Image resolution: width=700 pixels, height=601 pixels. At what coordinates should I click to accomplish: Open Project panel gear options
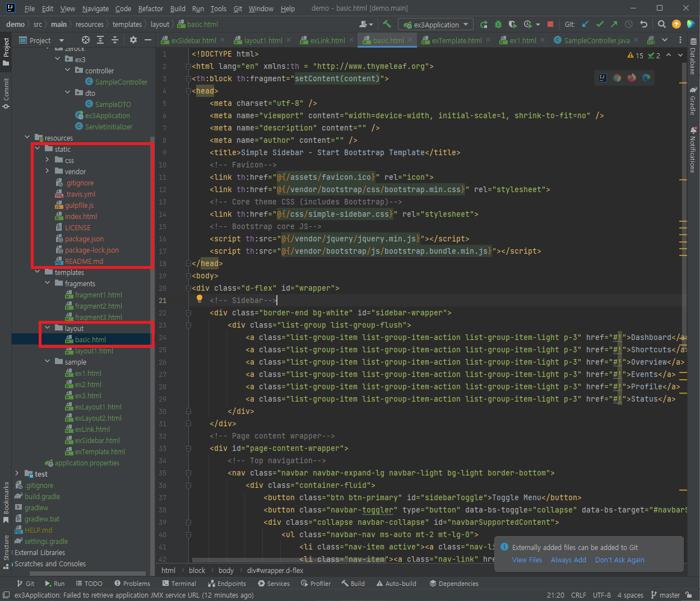pos(133,40)
